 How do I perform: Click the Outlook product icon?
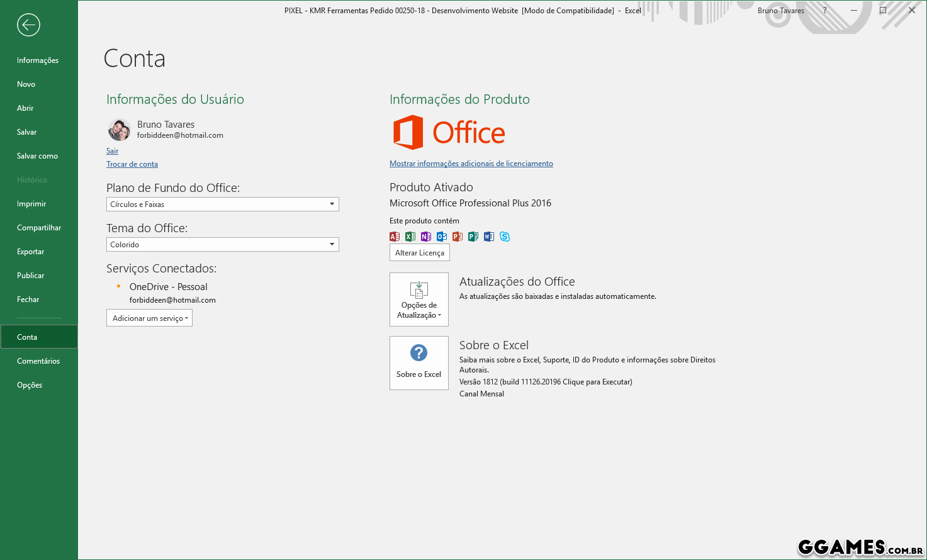click(442, 237)
